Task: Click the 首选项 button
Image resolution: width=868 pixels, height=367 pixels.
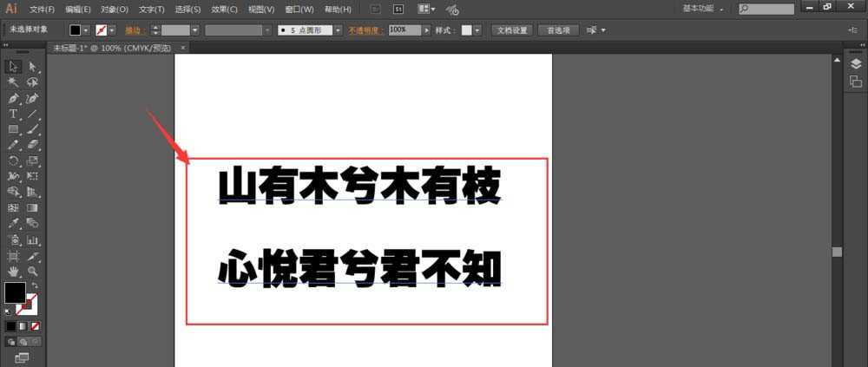Action: pyautogui.click(x=557, y=29)
